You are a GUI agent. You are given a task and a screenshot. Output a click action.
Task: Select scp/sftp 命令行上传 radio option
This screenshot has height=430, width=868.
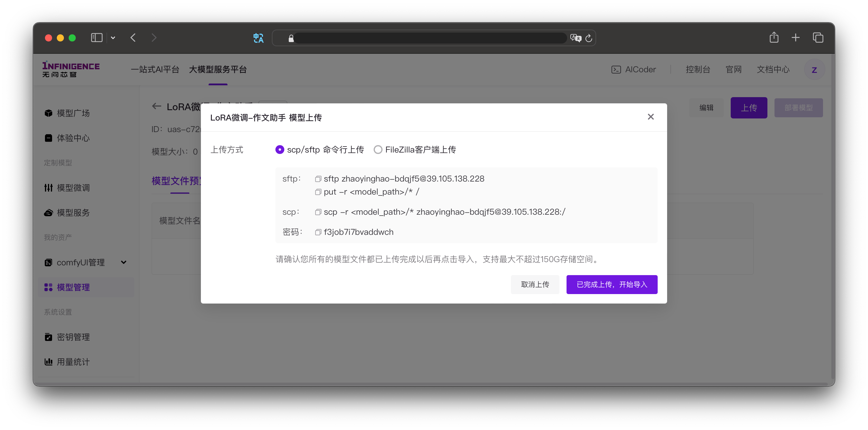320,150
